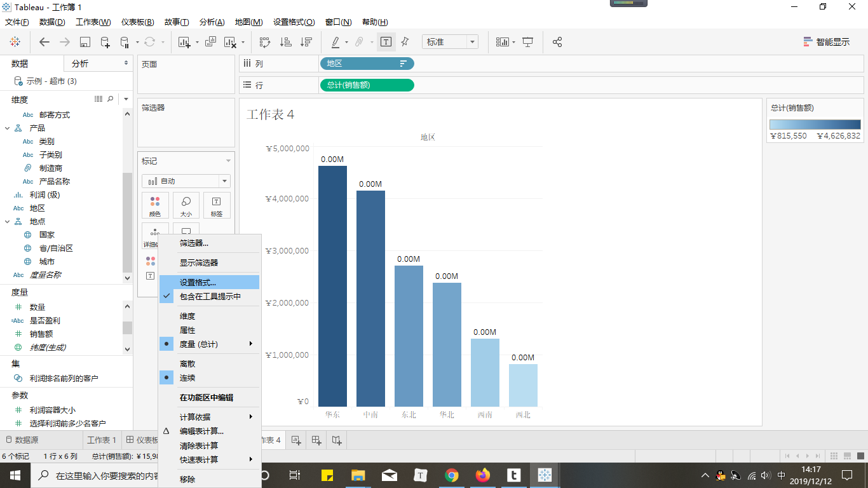Click the 总计(销售额) color legend gradient

pyautogui.click(x=815, y=125)
